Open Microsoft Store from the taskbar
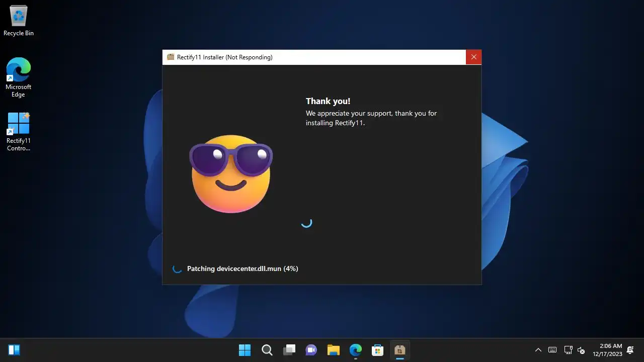Viewport: 644px width, 362px height. point(378,350)
